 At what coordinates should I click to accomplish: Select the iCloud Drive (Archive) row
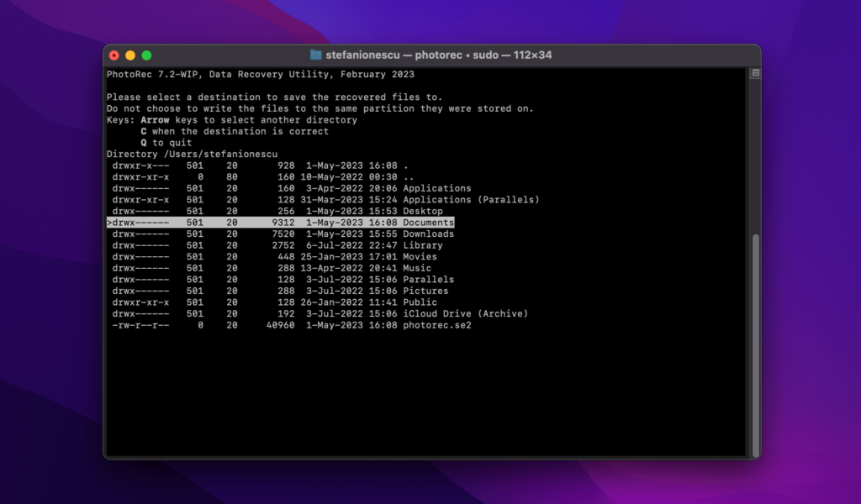tap(320, 313)
